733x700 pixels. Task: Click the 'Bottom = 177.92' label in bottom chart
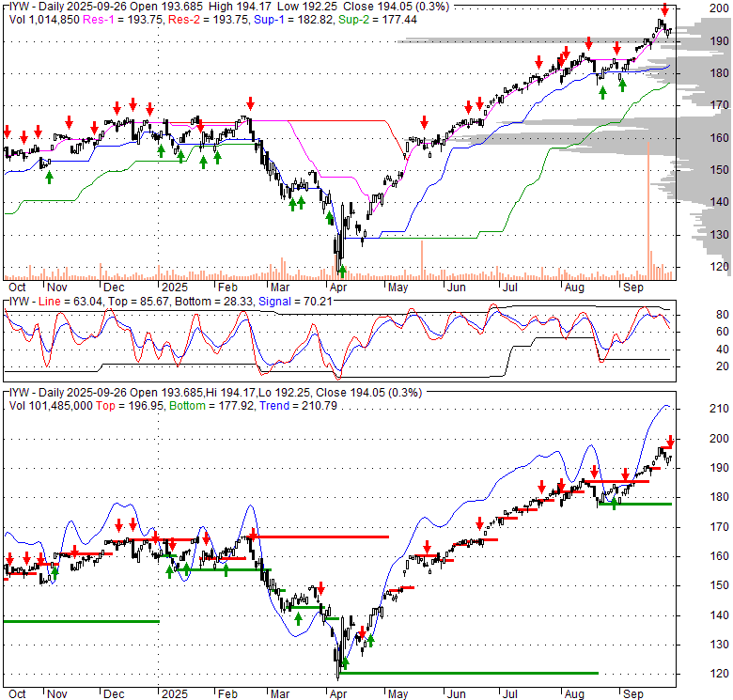[x=212, y=406]
